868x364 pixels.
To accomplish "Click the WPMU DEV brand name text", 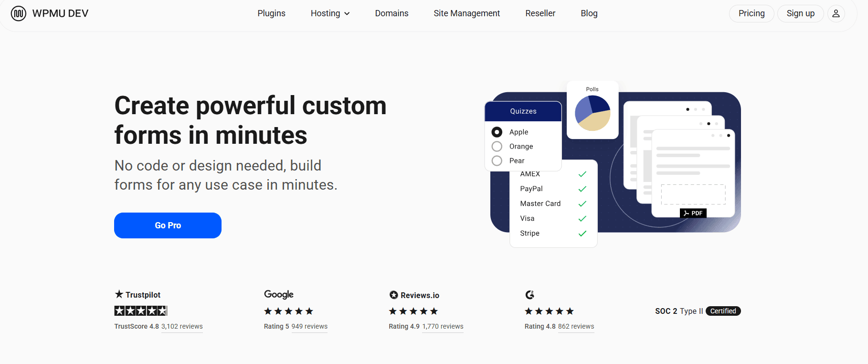I will point(61,13).
